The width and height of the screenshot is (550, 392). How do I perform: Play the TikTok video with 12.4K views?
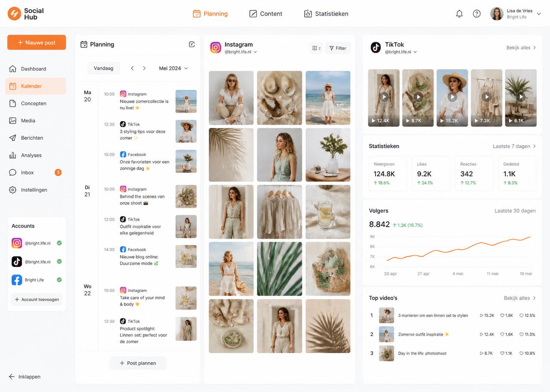point(384,97)
